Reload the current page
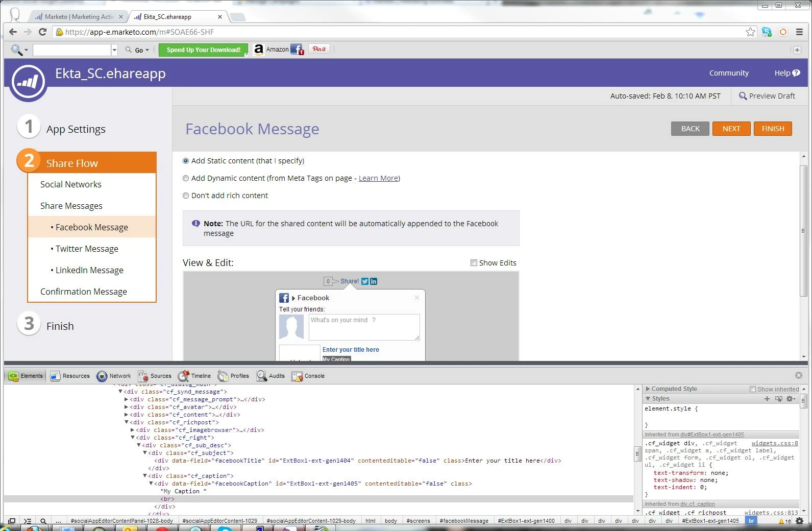 (43, 32)
